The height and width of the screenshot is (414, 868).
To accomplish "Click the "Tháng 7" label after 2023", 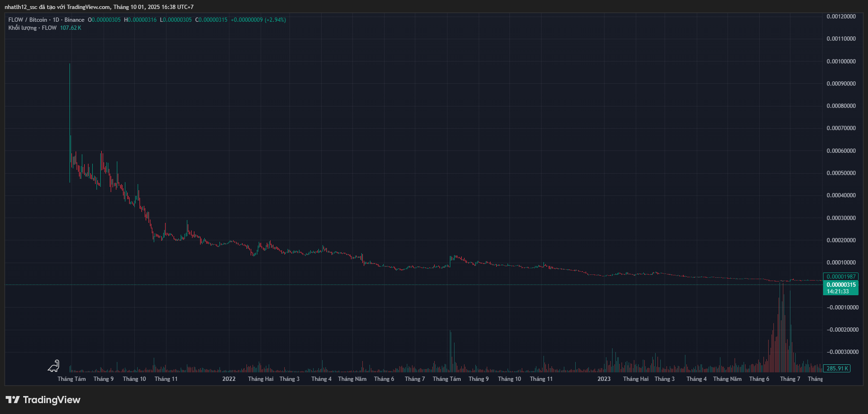I will coord(790,379).
